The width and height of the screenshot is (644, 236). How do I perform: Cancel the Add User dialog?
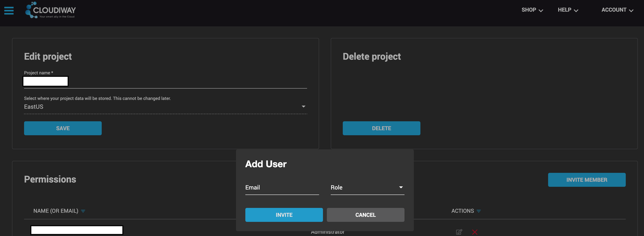[x=365, y=215]
